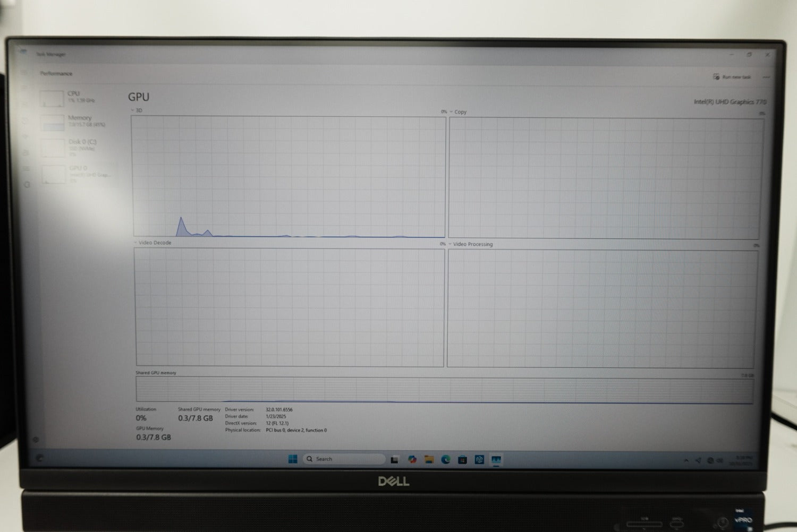Click Task Manager icon in the taskbar

point(496,460)
